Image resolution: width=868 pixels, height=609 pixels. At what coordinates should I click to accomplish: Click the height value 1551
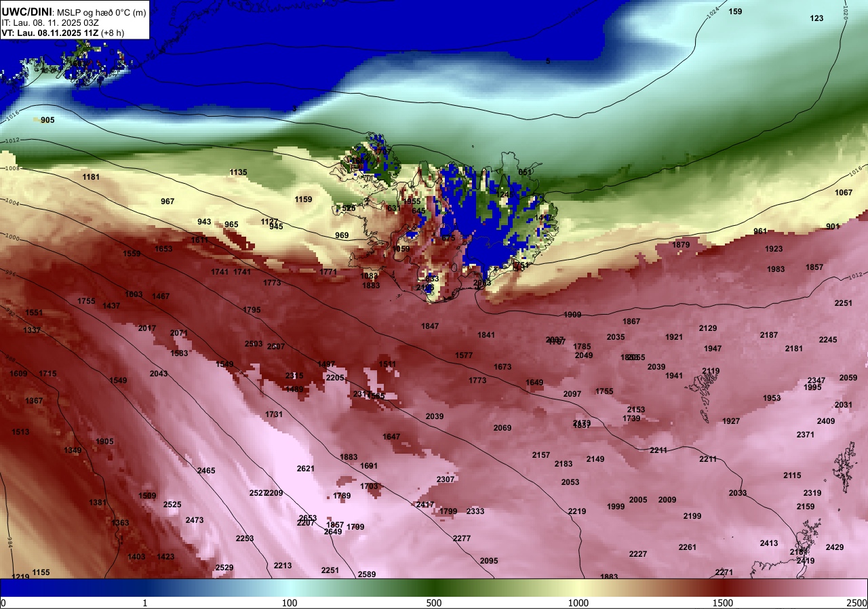(x=34, y=313)
